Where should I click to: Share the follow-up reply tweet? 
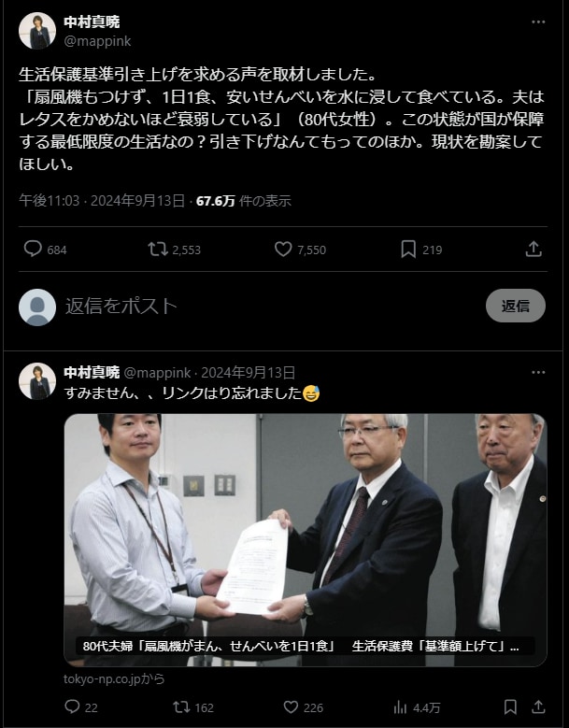coord(538,707)
